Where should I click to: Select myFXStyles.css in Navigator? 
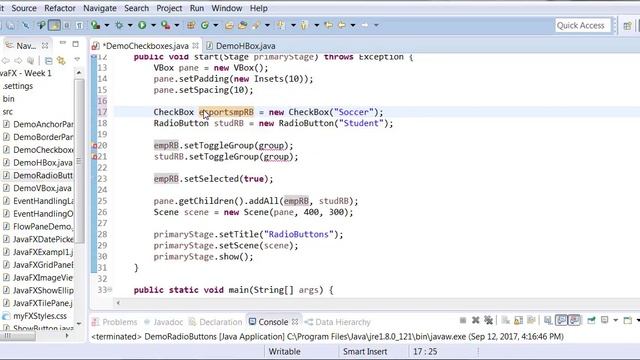tap(40, 316)
